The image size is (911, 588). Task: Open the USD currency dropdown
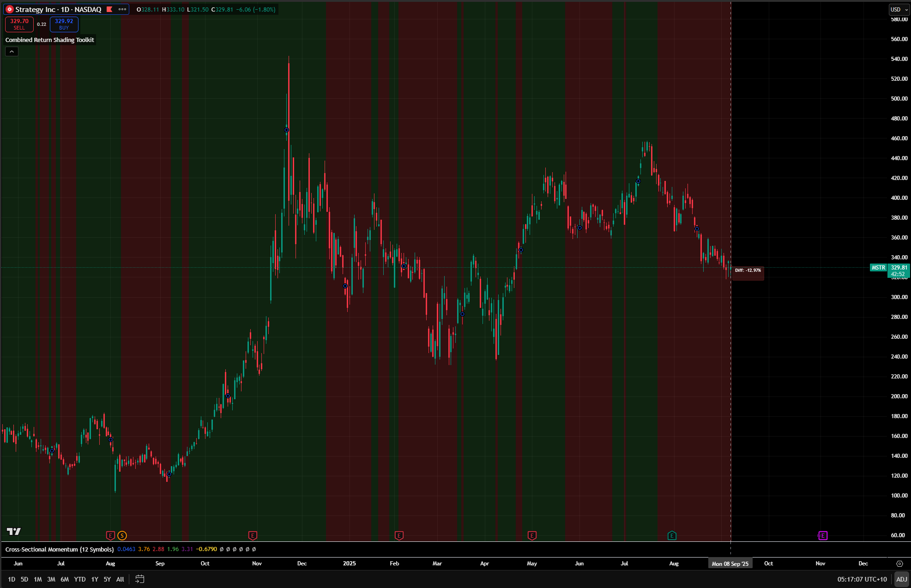[x=899, y=9]
